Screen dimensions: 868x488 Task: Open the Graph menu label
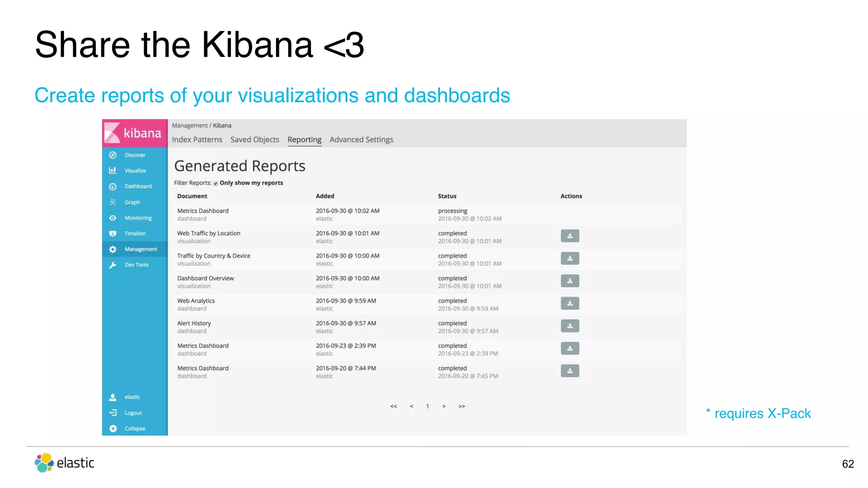click(132, 202)
